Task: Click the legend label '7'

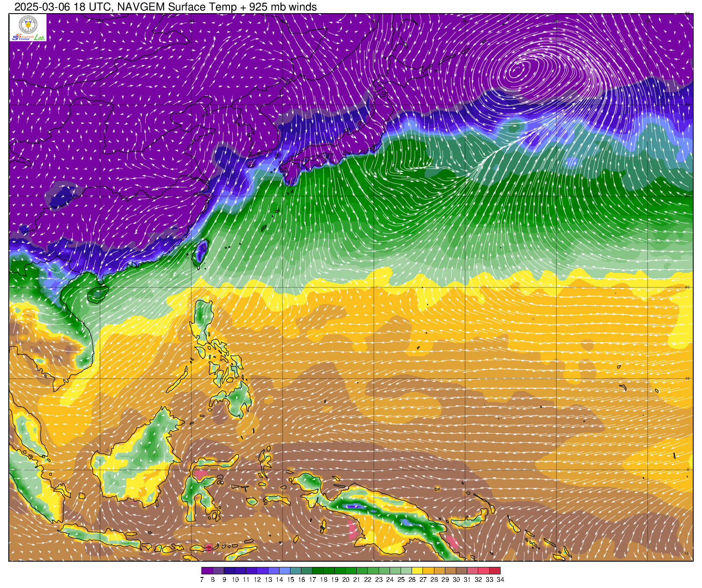Action: pyautogui.click(x=202, y=580)
